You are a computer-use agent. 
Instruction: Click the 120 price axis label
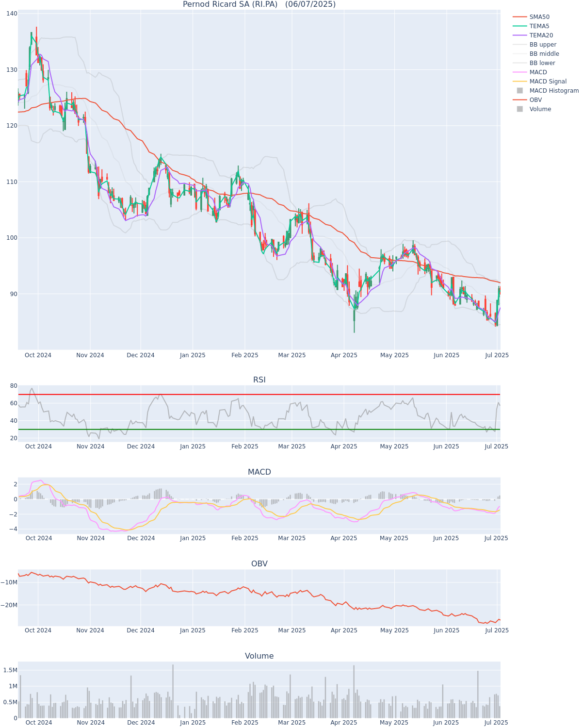pos(11,126)
